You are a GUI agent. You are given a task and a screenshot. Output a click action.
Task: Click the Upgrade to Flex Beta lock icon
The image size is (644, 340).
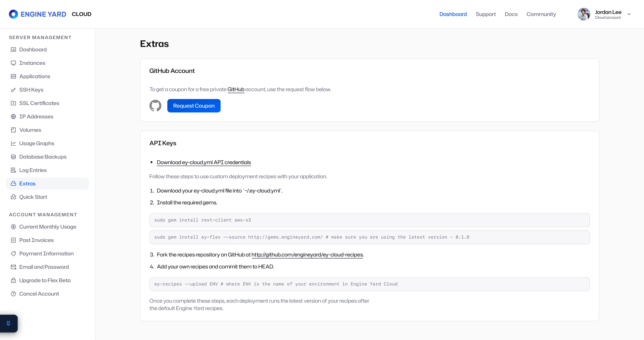(13, 280)
